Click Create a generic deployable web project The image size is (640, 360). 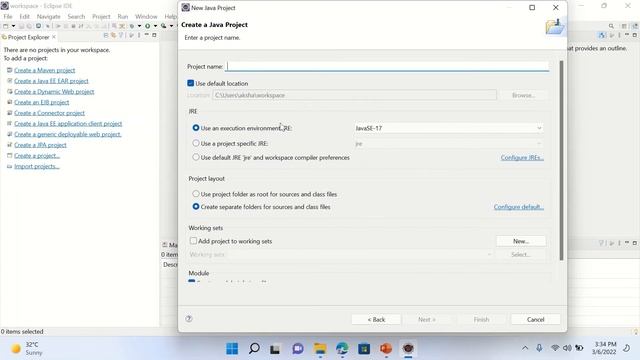pos(68,134)
